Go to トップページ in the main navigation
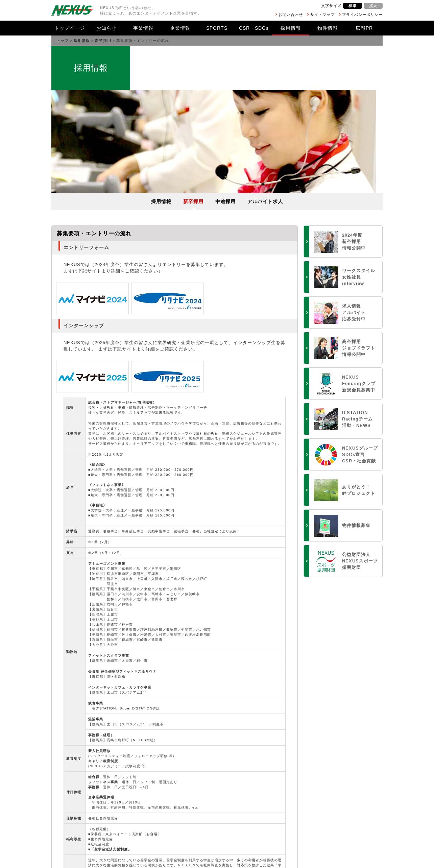This screenshot has width=434, height=868. (70, 28)
